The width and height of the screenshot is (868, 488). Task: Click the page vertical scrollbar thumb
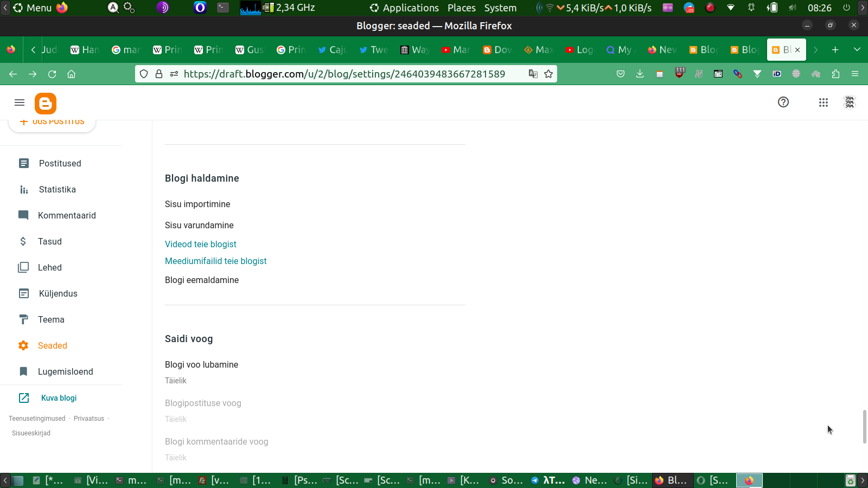[865, 427]
